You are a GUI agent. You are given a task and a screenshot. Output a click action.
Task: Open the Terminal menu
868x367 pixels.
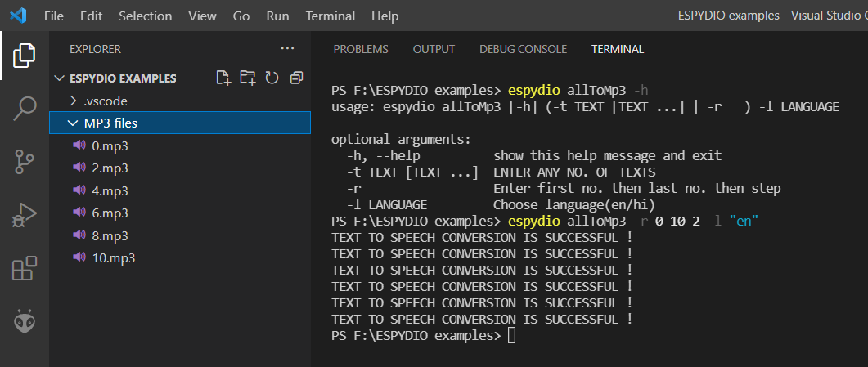pyautogui.click(x=330, y=16)
